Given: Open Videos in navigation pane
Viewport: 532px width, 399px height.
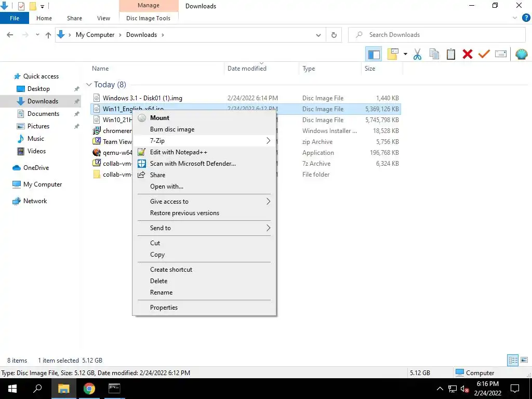Looking at the screenshot, I should click(36, 151).
